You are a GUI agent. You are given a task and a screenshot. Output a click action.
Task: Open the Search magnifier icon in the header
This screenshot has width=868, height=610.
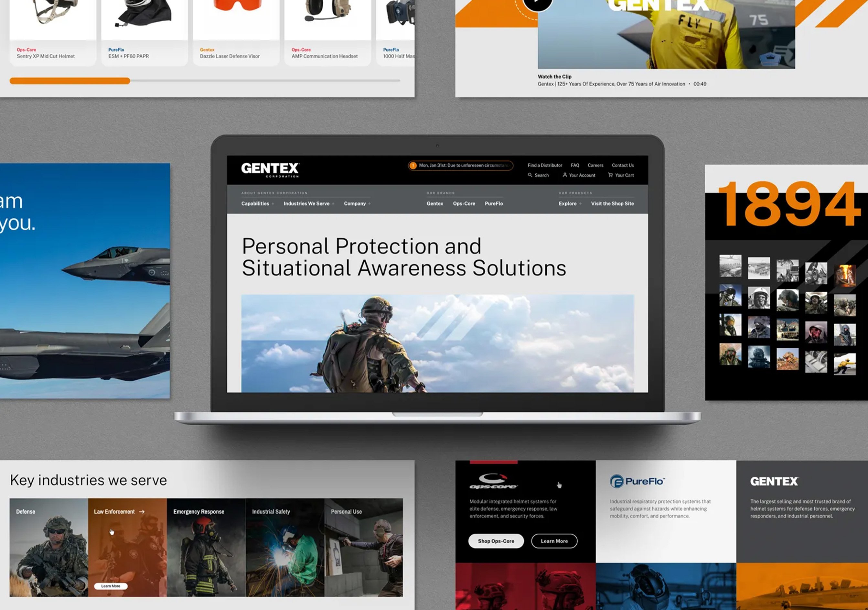[x=530, y=175]
